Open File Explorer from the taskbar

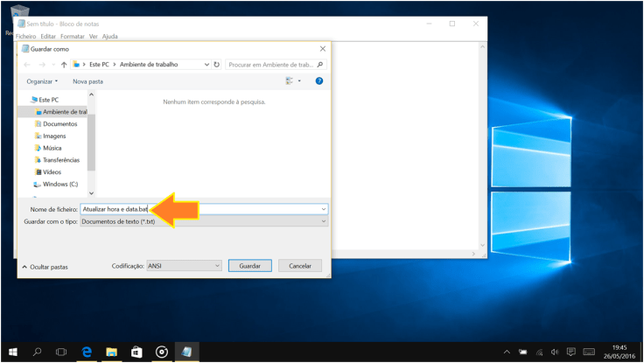pos(112,352)
